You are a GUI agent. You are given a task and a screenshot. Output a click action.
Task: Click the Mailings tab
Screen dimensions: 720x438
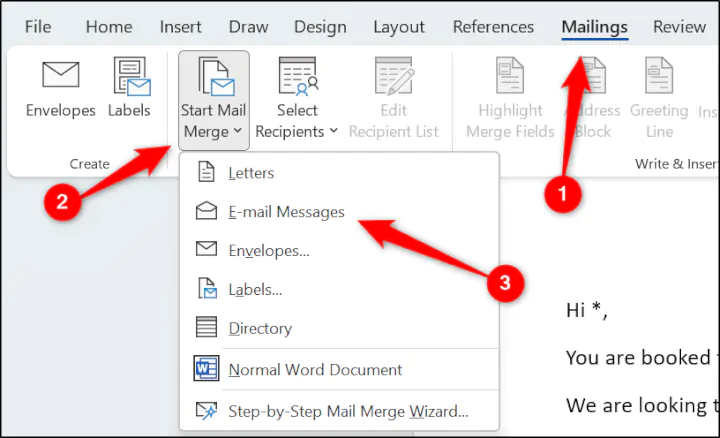point(595,27)
